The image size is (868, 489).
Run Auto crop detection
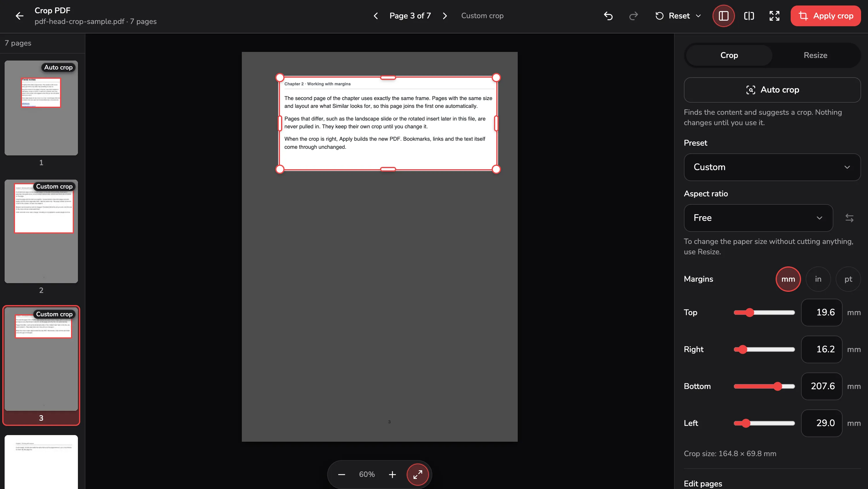(772, 90)
